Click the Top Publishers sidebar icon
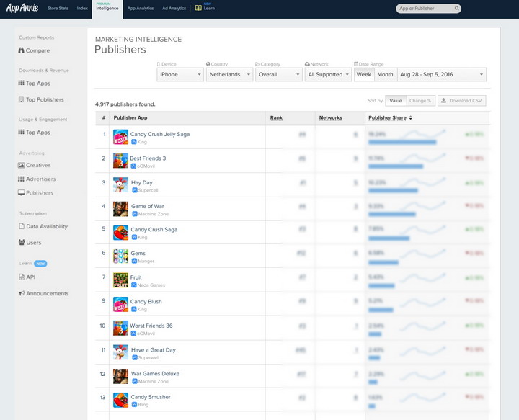Viewport: 519px width, 420px height. [21, 99]
